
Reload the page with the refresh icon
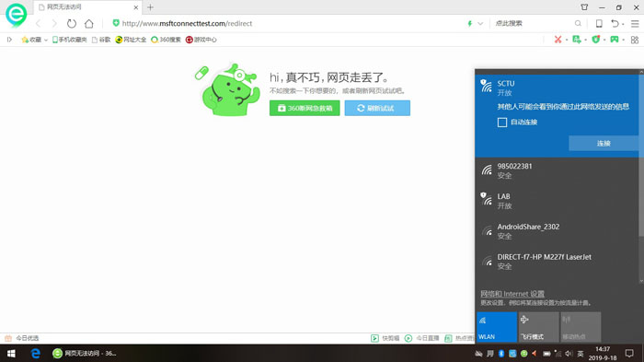click(72, 23)
